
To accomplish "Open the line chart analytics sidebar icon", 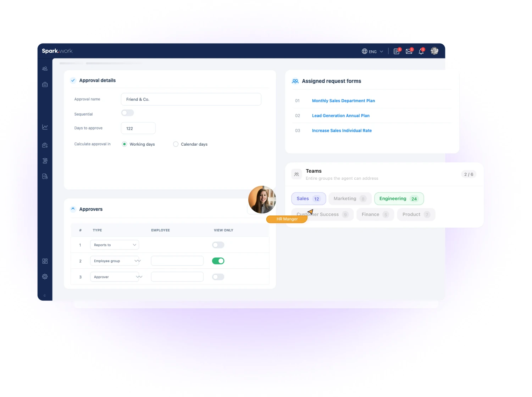I will coord(45,127).
